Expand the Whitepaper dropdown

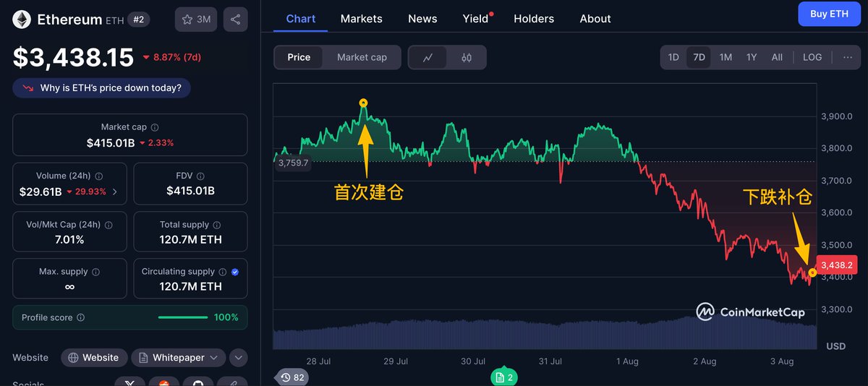pos(178,358)
